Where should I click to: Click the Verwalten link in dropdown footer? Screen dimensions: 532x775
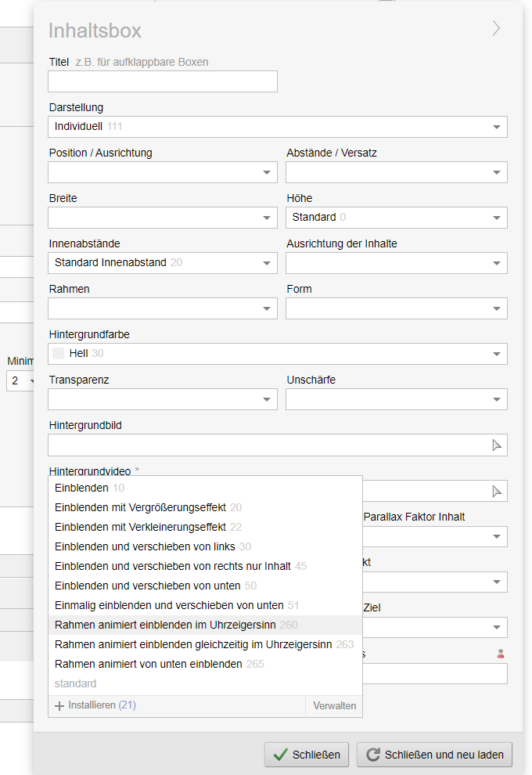tap(334, 705)
